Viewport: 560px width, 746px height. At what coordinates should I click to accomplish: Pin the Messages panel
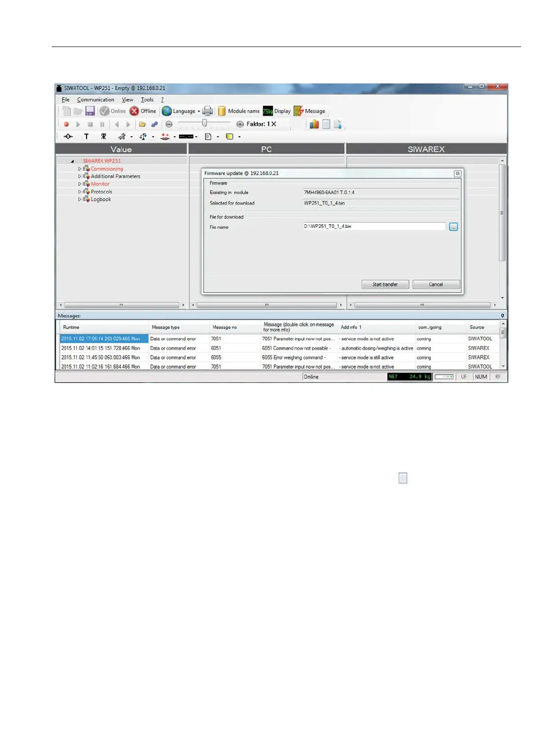click(503, 316)
